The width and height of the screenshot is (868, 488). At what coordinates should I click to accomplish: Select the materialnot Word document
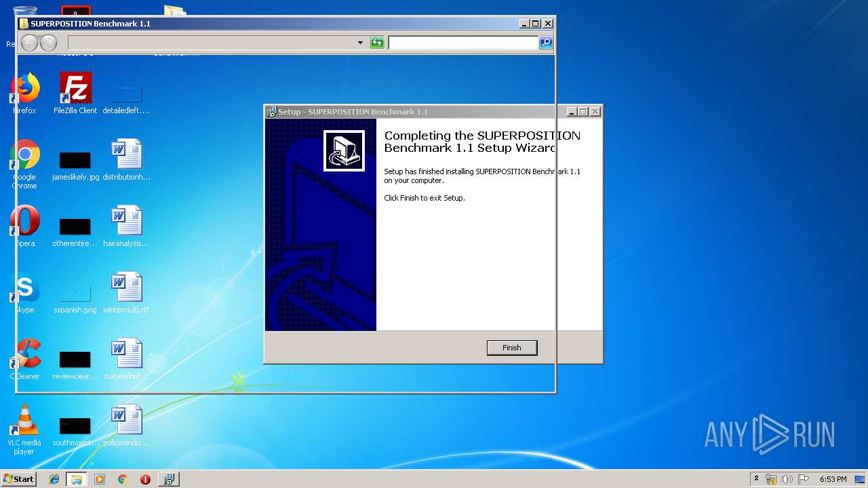(127, 359)
